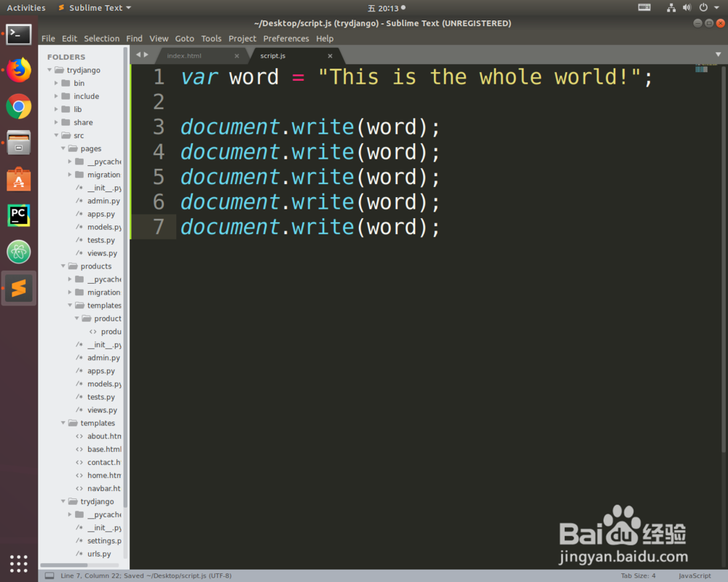Open the Find menu
Viewport: 728px width, 582px height.
tap(134, 39)
